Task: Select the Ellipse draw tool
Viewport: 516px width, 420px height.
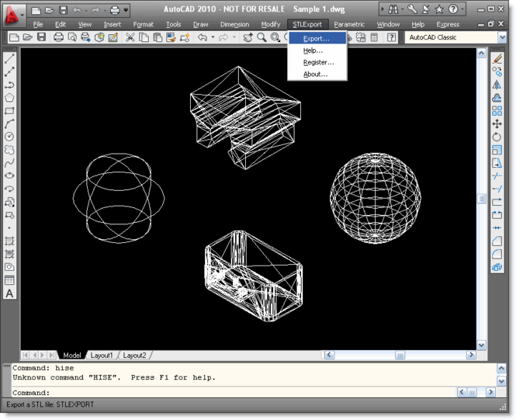Action: (x=9, y=175)
